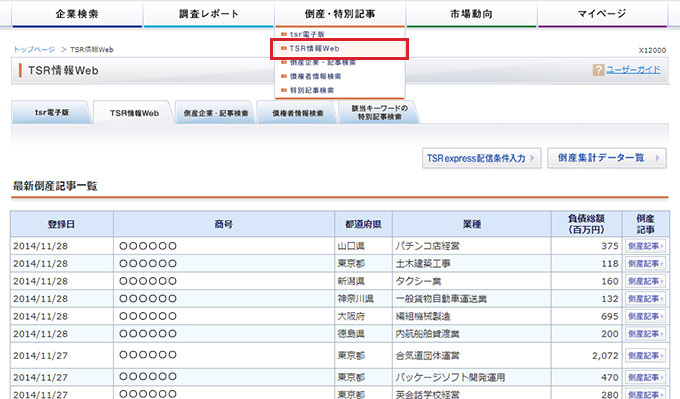This screenshot has width=680, height=399.
Task: Click the TSRexpress配信条件入力 button
Action: click(x=481, y=158)
